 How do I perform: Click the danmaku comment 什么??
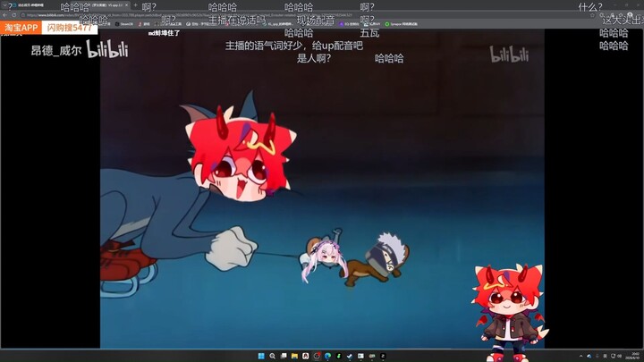click(590, 7)
